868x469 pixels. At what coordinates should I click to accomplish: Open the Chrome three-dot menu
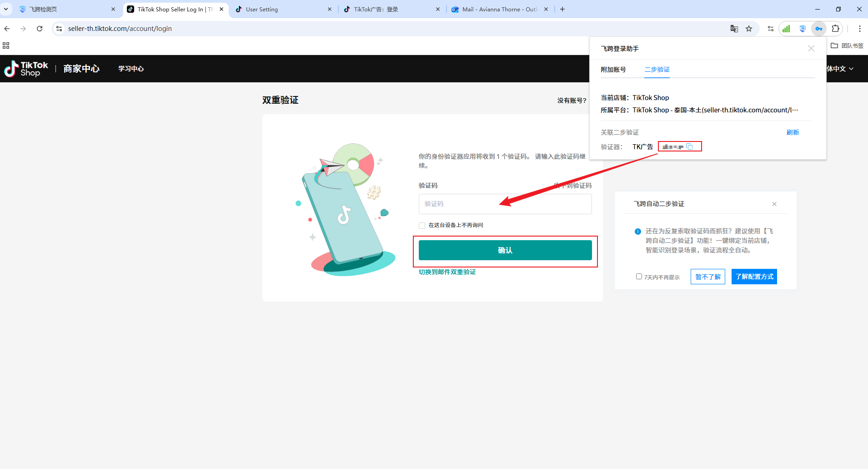[859, 29]
